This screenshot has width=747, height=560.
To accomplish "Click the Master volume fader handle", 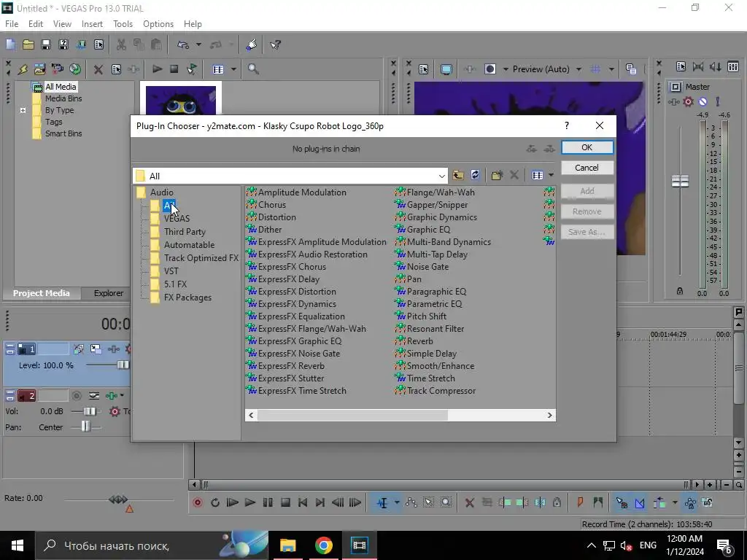I will tap(680, 181).
